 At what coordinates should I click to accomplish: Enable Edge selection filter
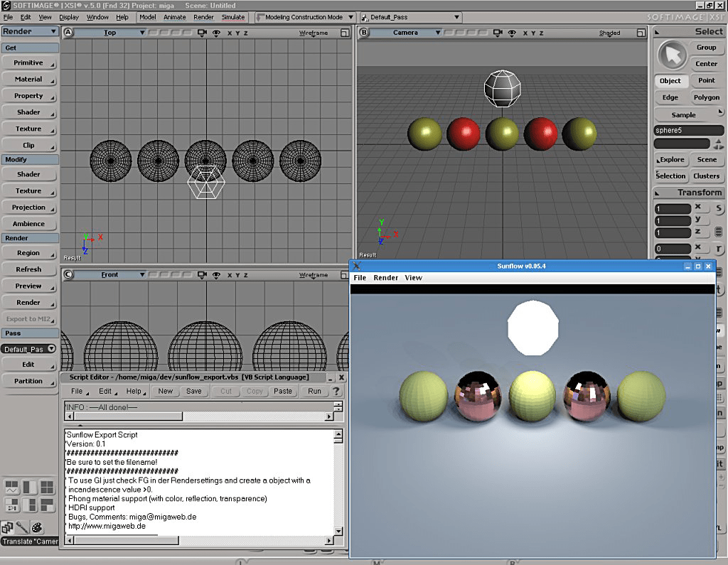coord(670,97)
